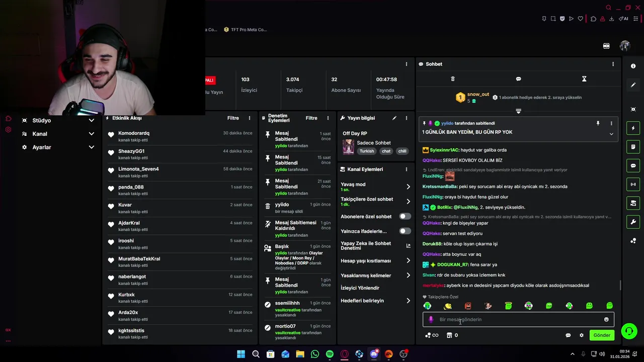Click the Off Day RP stream thumbnail

(x=348, y=147)
